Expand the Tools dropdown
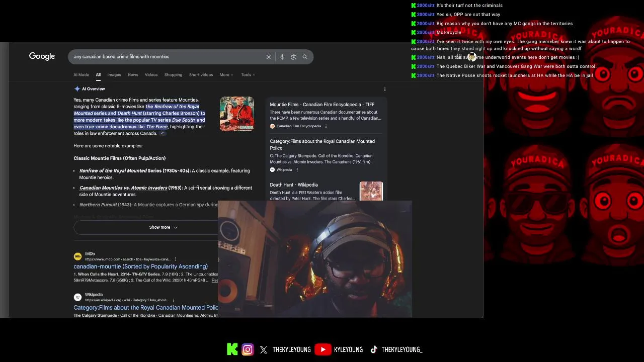The width and height of the screenshot is (644, 362). tap(248, 75)
